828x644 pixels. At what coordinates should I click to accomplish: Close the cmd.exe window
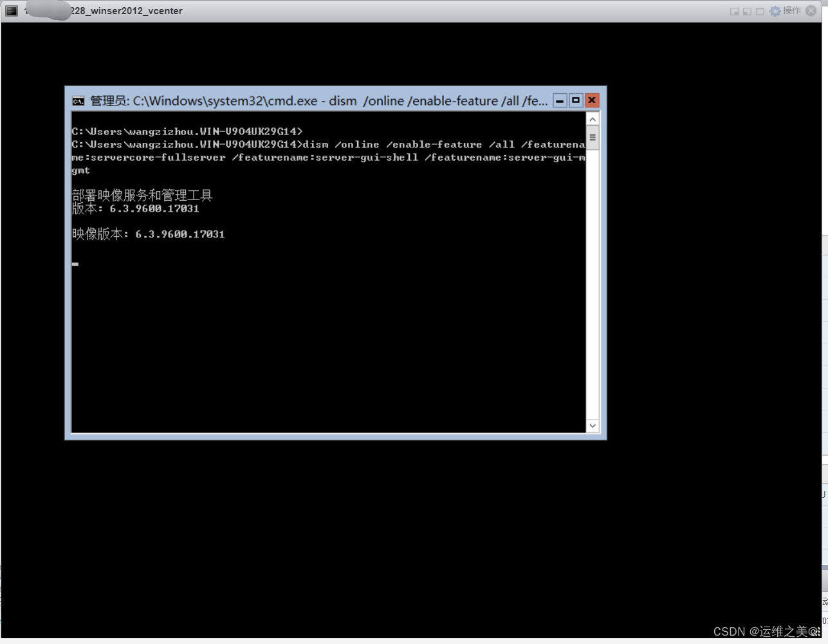(x=592, y=100)
